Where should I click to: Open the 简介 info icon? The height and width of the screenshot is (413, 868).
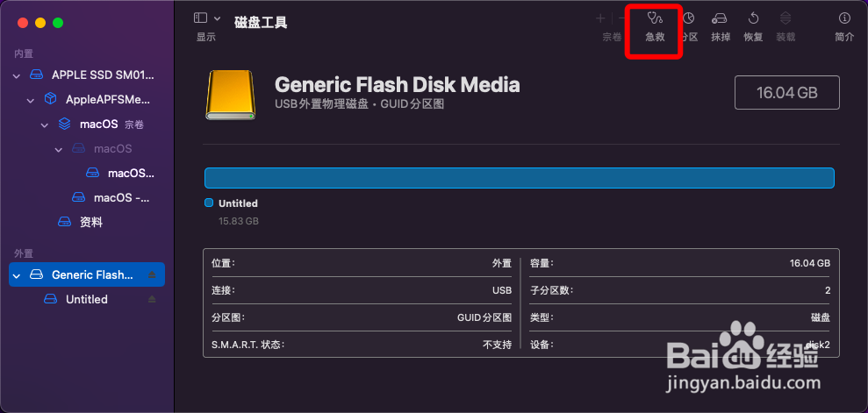point(844,18)
